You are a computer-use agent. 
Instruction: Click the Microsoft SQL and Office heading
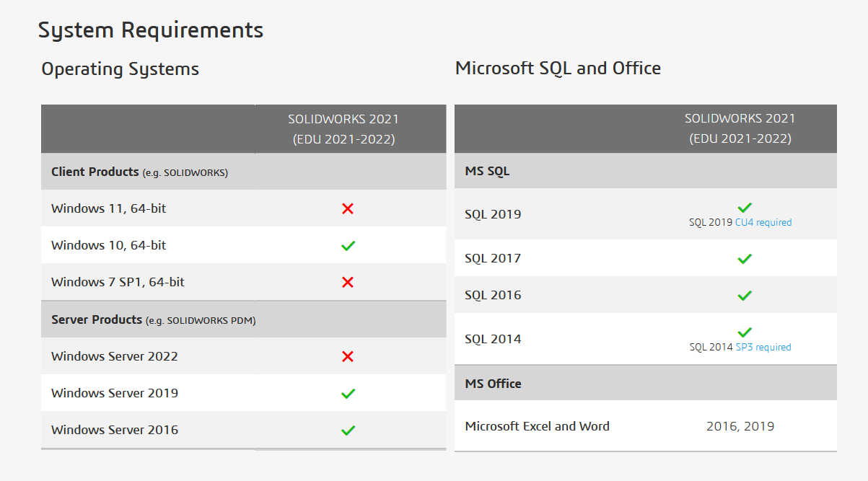point(558,69)
